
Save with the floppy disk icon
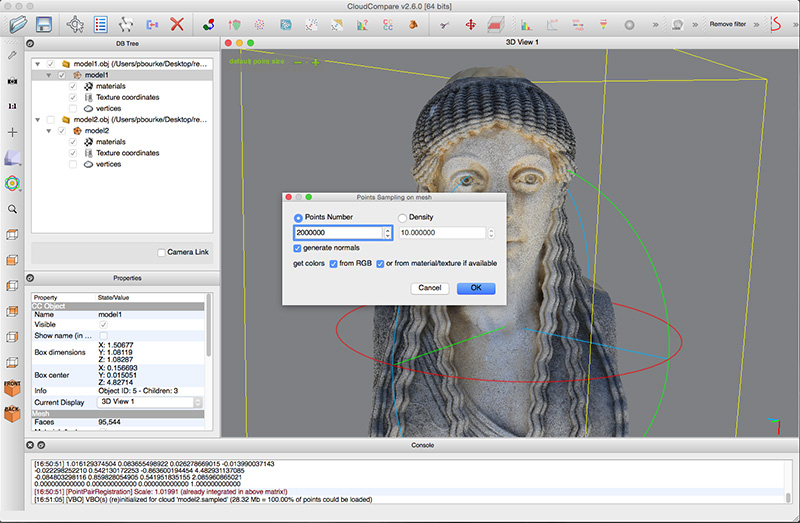(44, 24)
